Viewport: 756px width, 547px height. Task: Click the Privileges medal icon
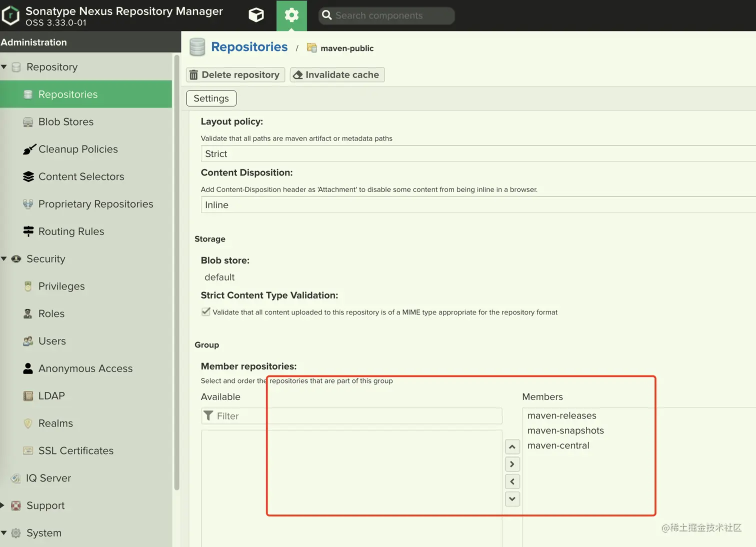[x=28, y=286]
